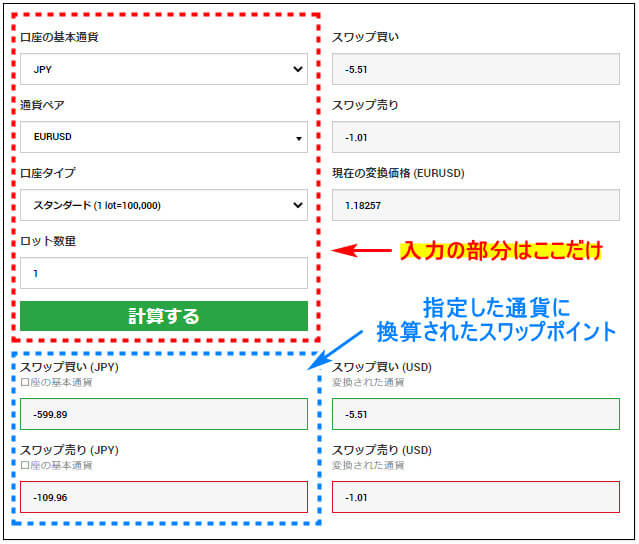Screen dimensions: 639x544
Task: Click the スワップ買い (USD) result field
Action: point(476,414)
